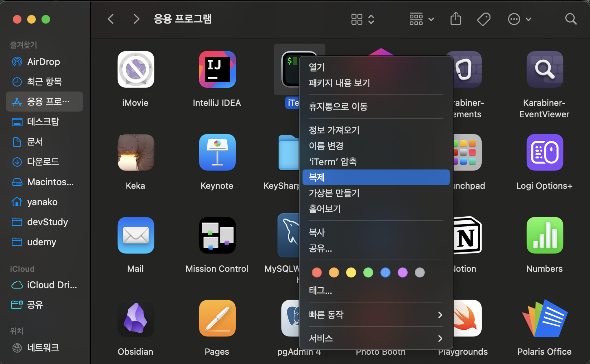Open 데스크탑 in the sidebar

[x=44, y=122]
